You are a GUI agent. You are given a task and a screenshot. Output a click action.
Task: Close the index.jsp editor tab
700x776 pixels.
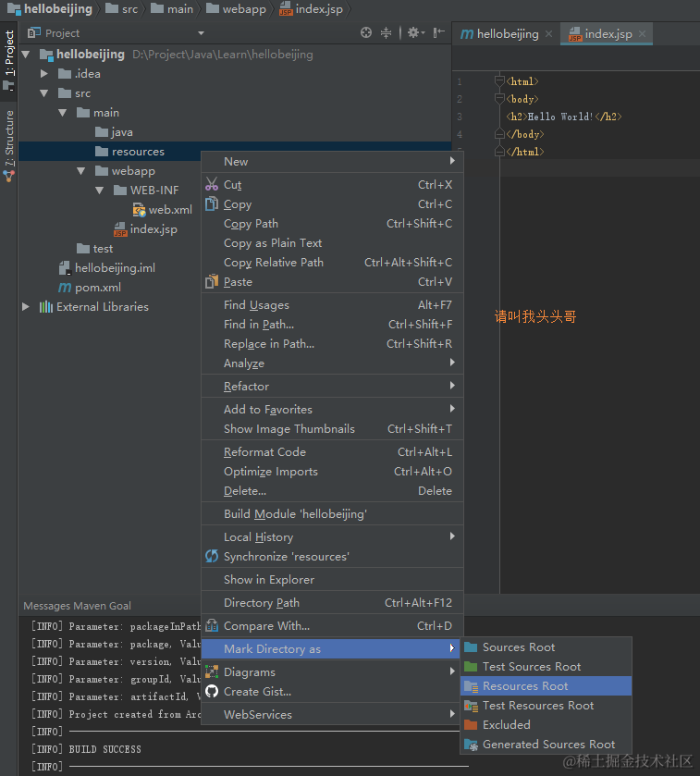click(x=642, y=33)
